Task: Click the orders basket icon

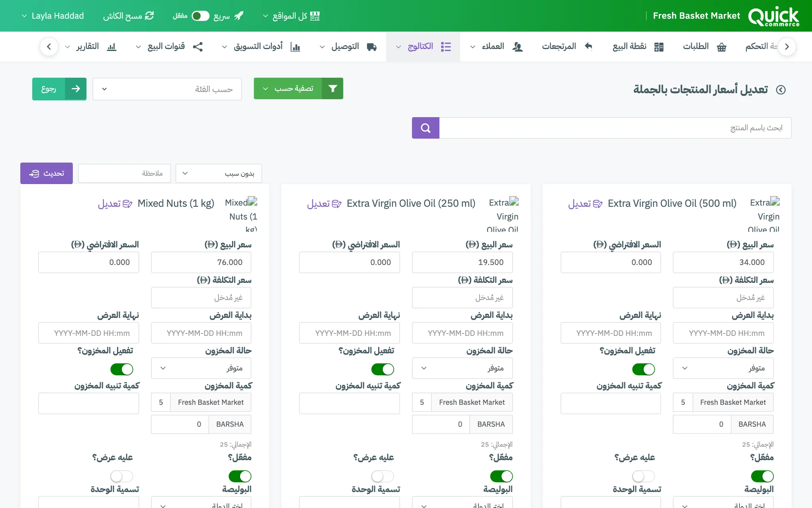Action: pos(722,47)
